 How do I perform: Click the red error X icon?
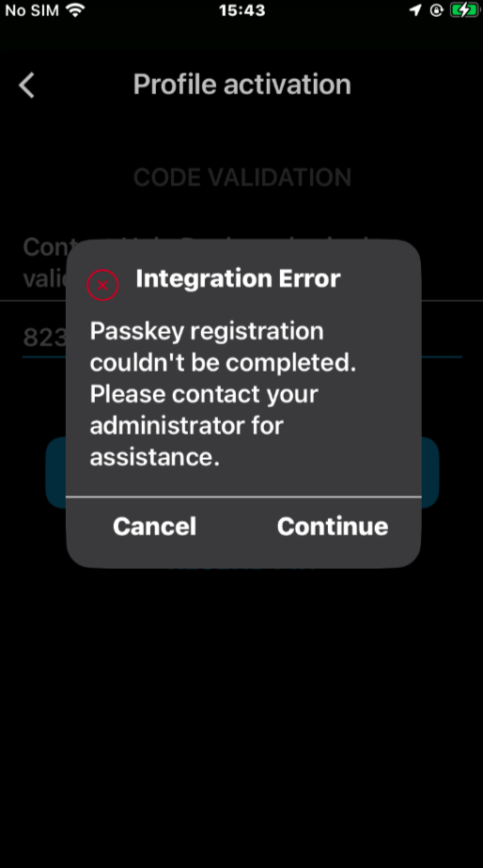point(103,285)
